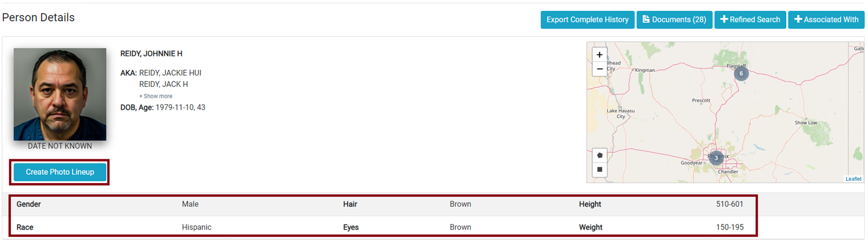Select the draw polygon map tool
Image resolution: width=868 pixels, height=243 pixels.
pos(599,155)
